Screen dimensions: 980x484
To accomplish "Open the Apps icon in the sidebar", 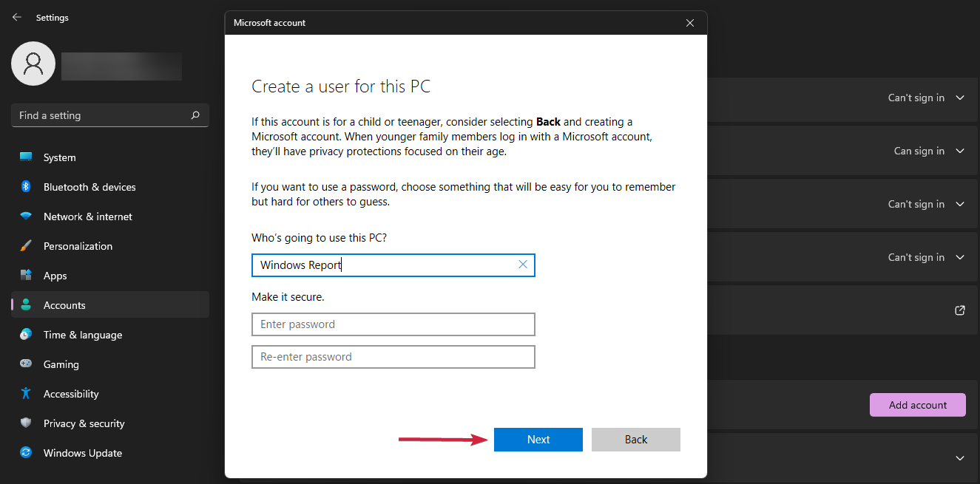I will 26,276.
